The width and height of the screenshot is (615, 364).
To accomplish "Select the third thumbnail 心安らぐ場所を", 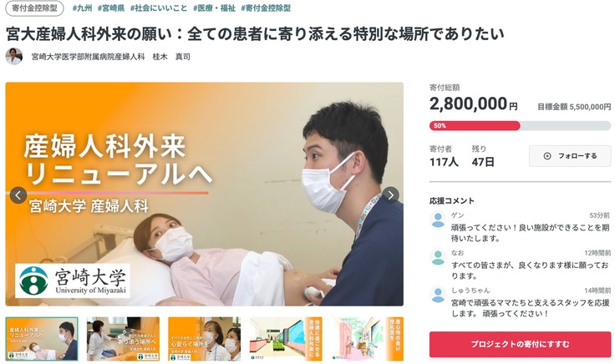I will 205,339.
